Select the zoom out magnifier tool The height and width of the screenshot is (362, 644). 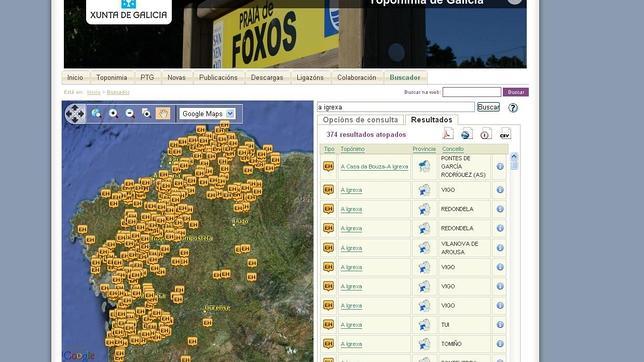point(130,114)
